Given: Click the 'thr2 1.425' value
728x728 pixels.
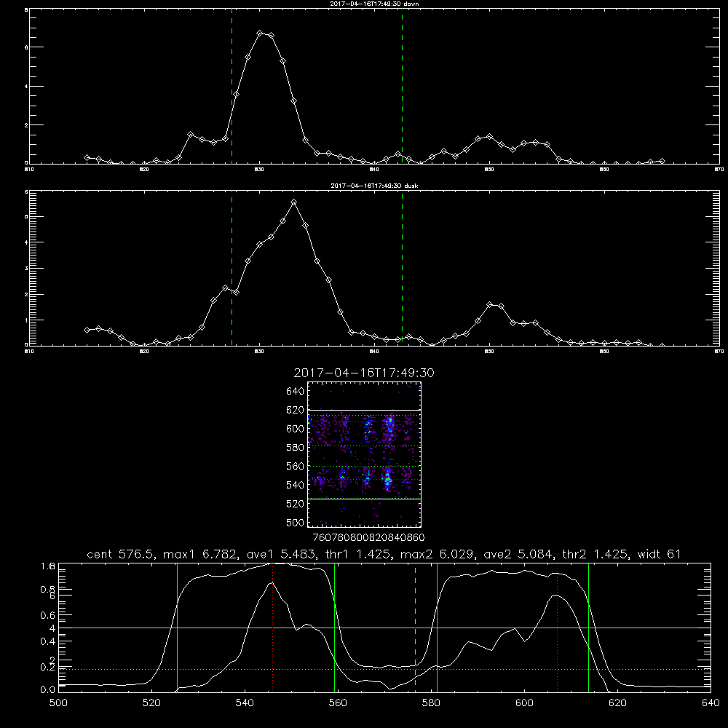Looking at the screenshot, I should [x=596, y=554].
